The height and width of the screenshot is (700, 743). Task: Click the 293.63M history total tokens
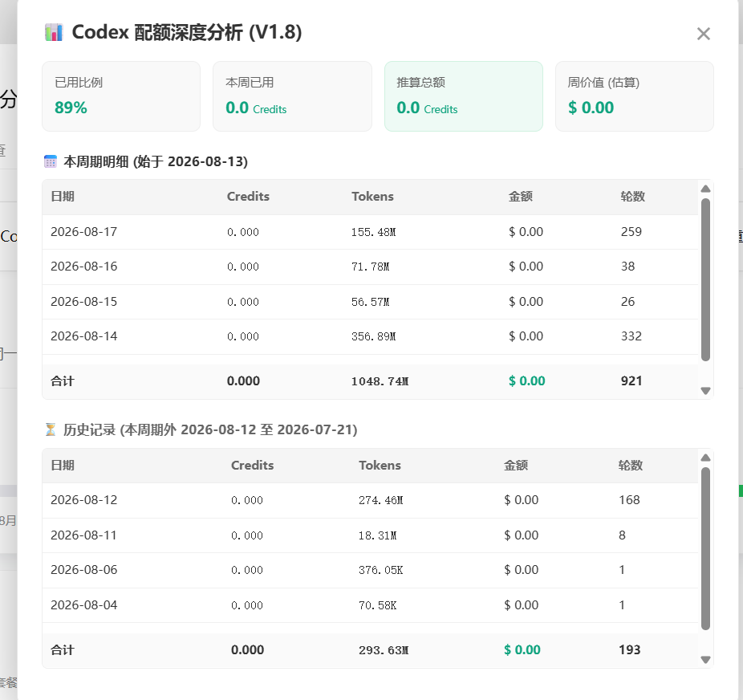point(384,650)
